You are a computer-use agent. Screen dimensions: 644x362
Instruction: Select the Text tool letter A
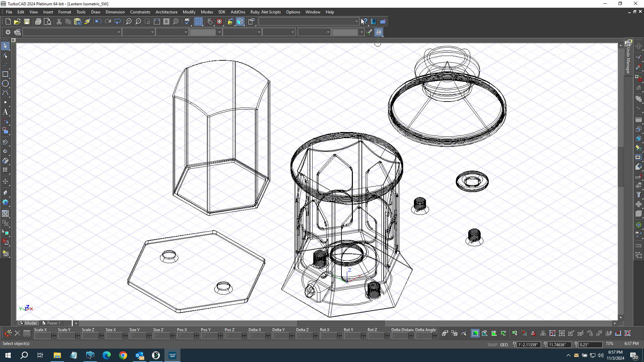coord(5,112)
